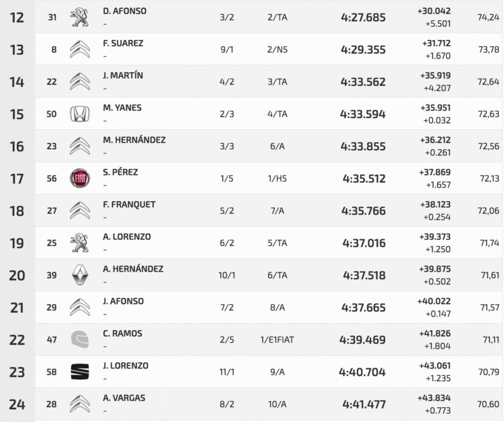504x422 pixels.
Task: Click the gap +37.869 in row 17
Action: (x=435, y=173)
